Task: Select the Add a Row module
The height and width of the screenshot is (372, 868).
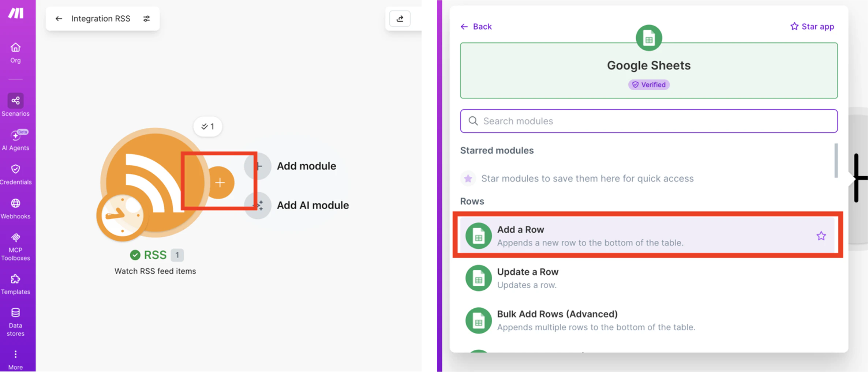Action: pos(647,236)
